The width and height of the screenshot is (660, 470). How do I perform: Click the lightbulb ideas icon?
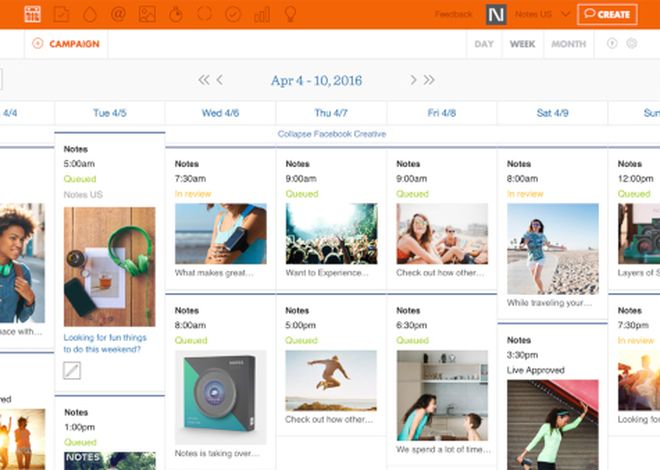[290, 14]
